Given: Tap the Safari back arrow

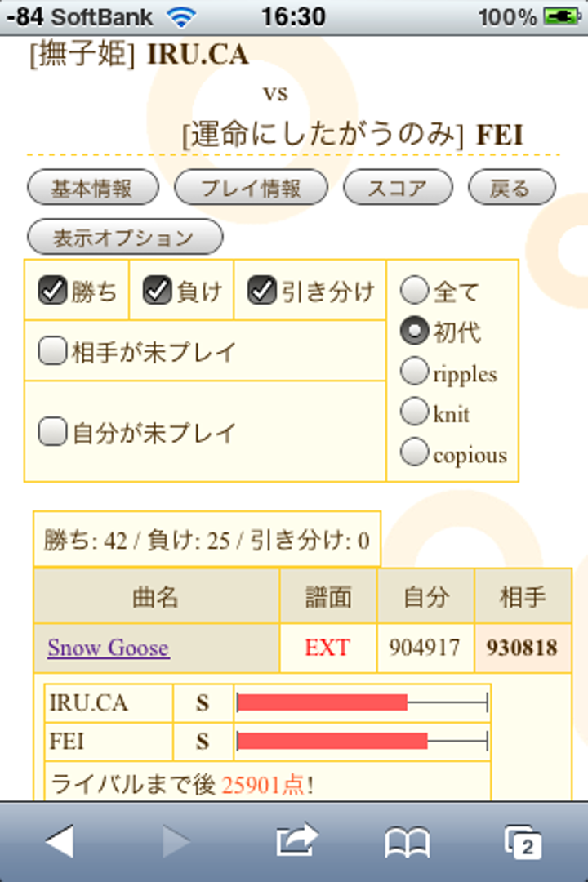Looking at the screenshot, I should coord(60,841).
